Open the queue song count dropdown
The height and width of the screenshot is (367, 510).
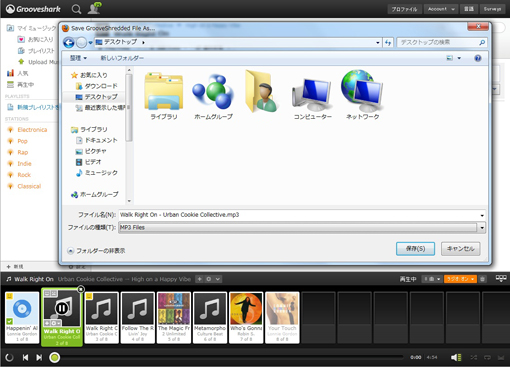(431, 279)
